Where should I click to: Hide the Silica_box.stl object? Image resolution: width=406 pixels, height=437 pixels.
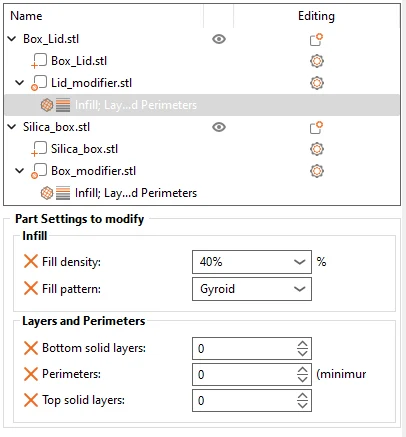pos(219,127)
